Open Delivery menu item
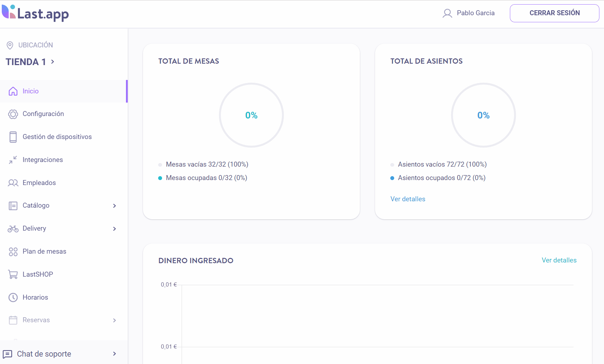The width and height of the screenshot is (604, 364). 64,229
